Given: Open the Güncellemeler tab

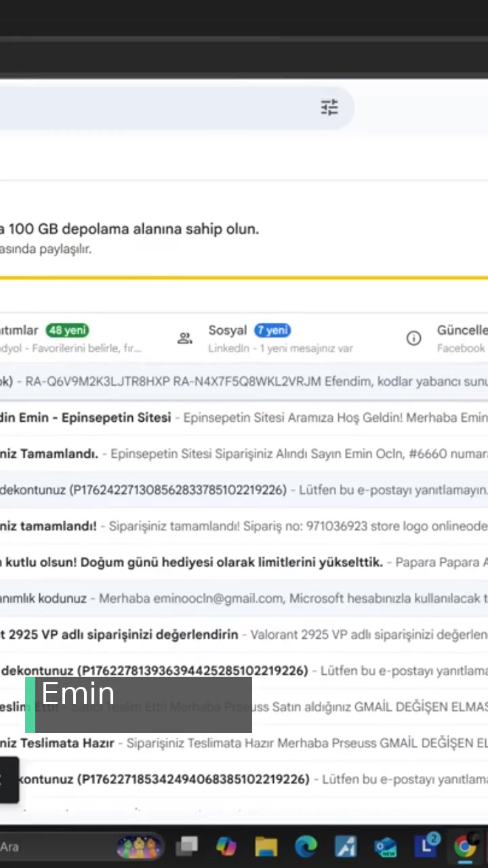Looking at the screenshot, I should click(447, 338).
